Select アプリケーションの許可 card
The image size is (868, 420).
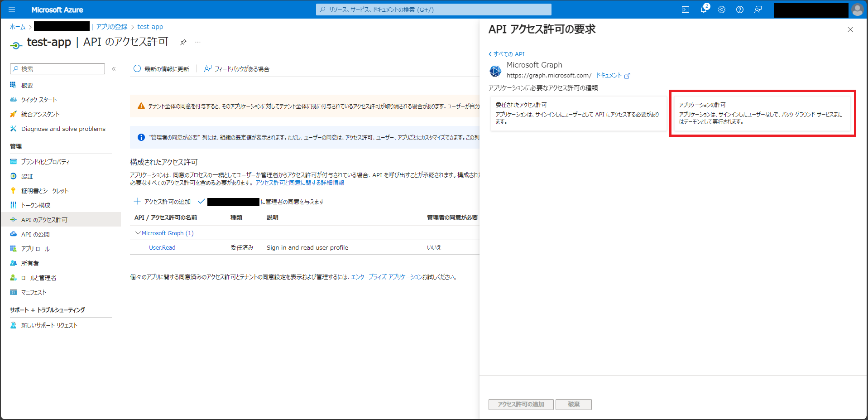click(x=762, y=113)
